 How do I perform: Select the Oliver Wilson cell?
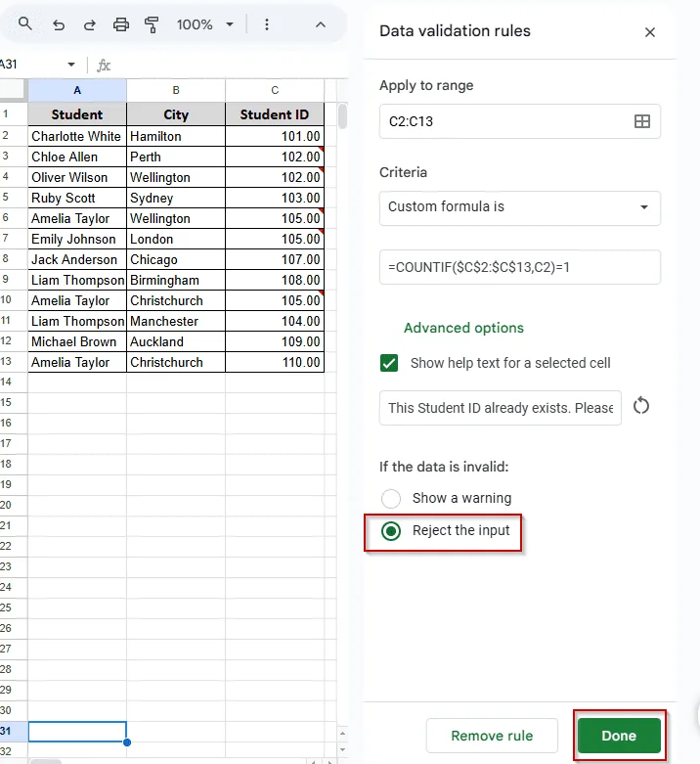[77, 177]
